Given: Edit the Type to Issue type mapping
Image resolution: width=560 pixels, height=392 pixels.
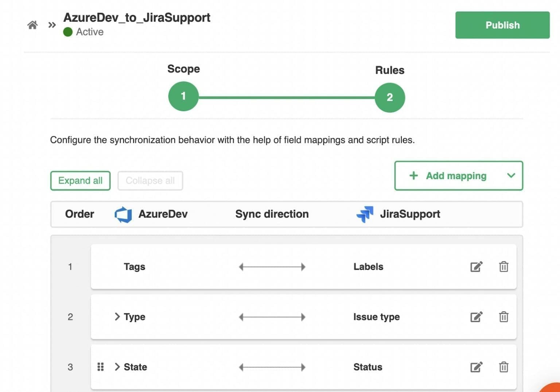Looking at the screenshot, I should pos(476,317).
